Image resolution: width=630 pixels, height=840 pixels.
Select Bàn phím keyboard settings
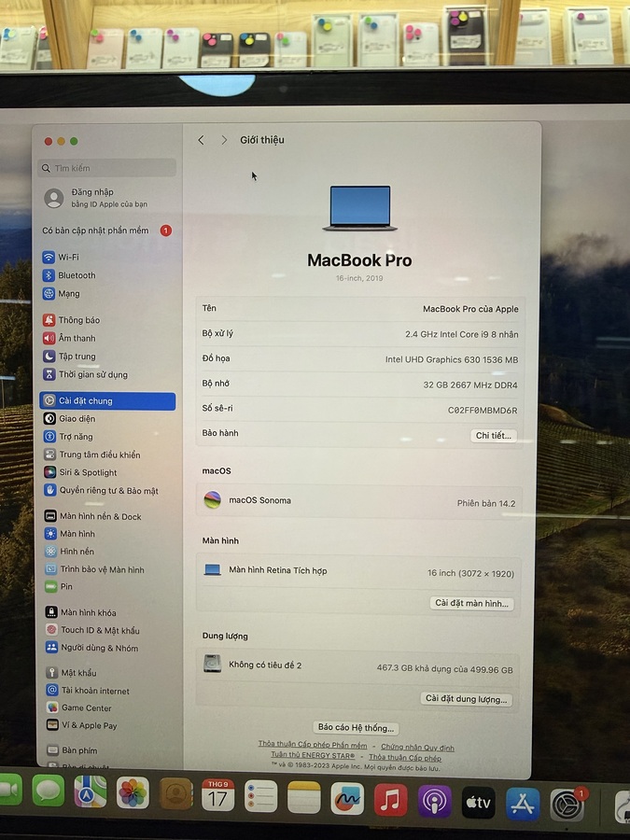pos(72,750)
